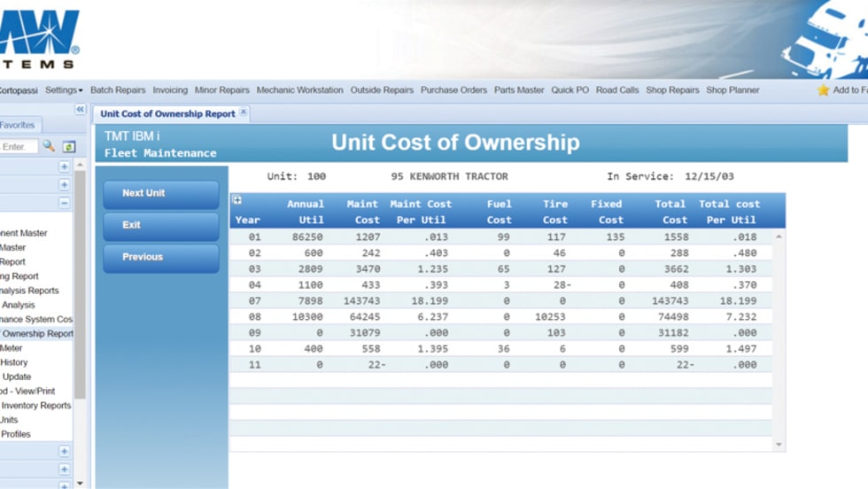The height and width of the screenshot is (489, 868).
Task: Click the sidebar search input field
Action: pos(18,146)
